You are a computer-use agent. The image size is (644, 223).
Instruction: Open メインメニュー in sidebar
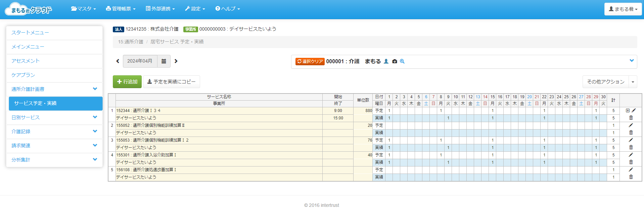(x=54, y=47)
